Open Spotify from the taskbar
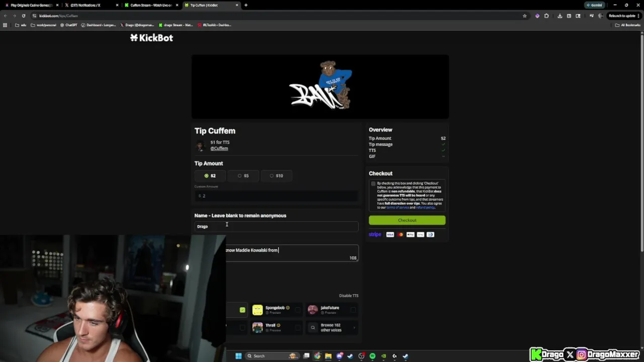 click(372, 356)
